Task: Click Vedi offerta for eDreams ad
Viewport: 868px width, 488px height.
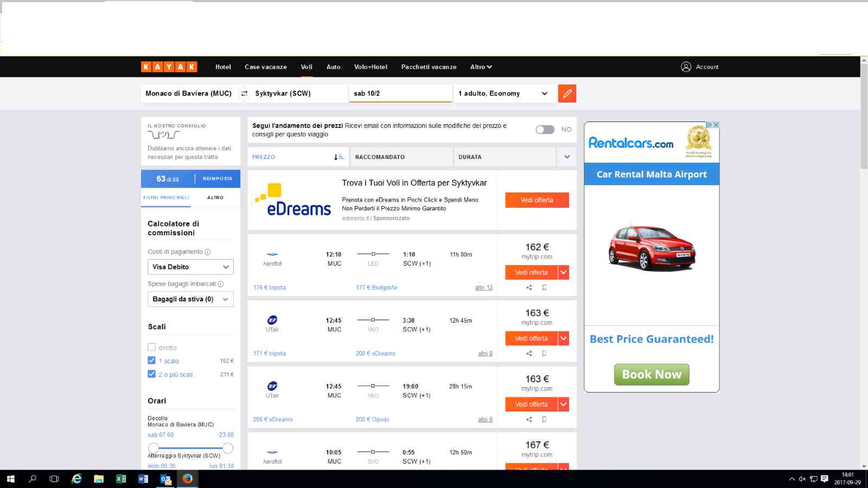Action: pos(537,200)
